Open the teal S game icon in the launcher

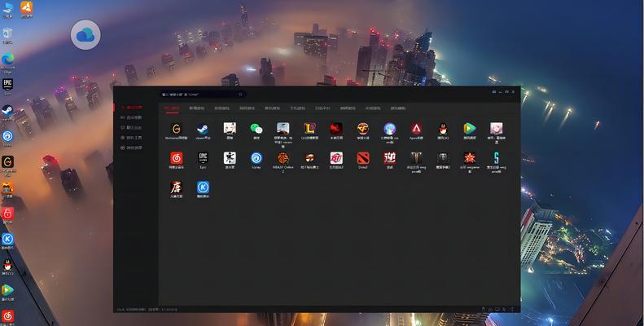(496, 158)
